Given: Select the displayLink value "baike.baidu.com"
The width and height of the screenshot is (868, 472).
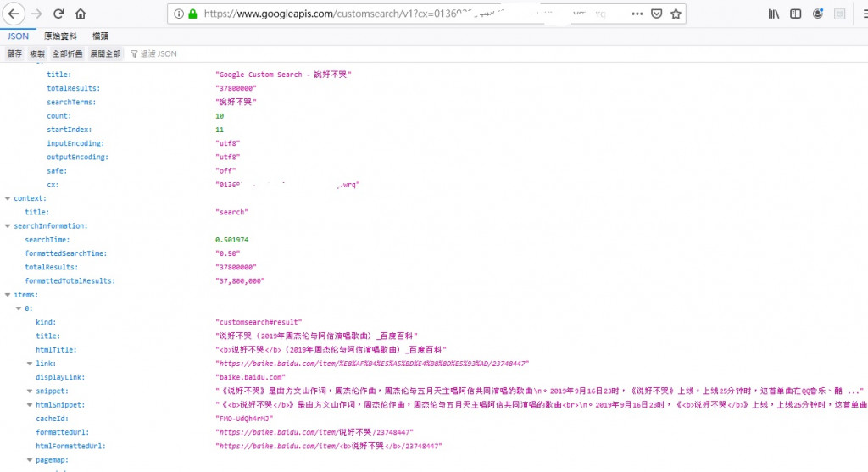Looking at the screenshot, I should pyautogui.click(x=250, y=377).
